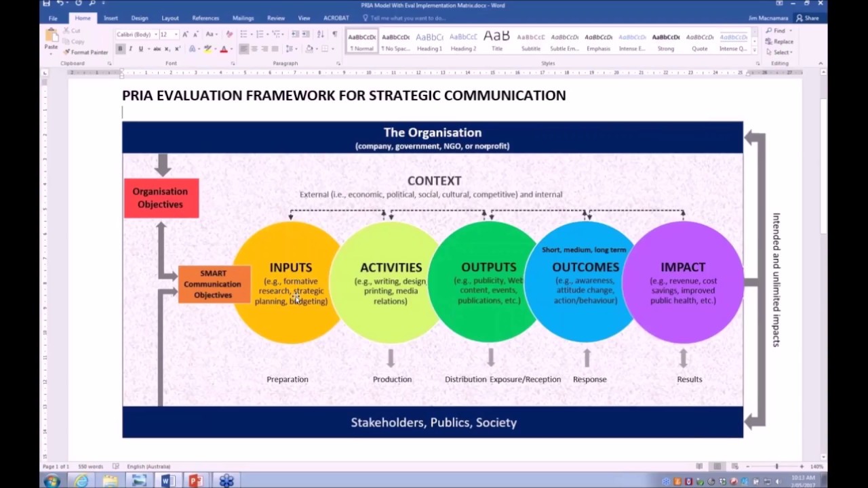Open the File tab
Viewport: 868px width, 488px height.
tap(53, 18)
